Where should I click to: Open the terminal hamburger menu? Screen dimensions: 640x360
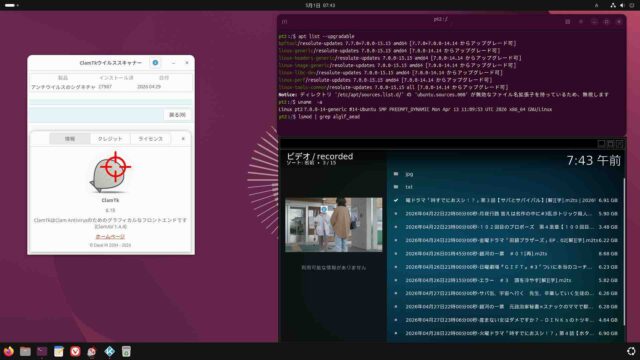pyautogui.click(x=580, y=22)
